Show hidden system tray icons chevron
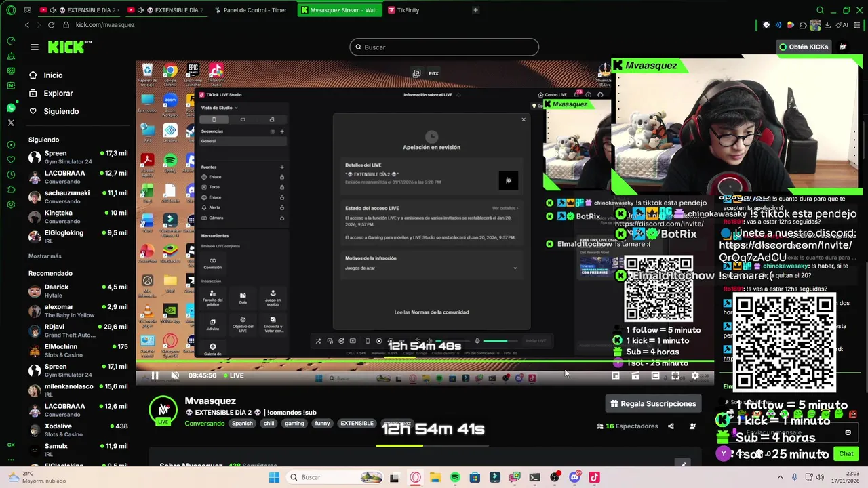The width and height of the screenshot is (868, 488). coord(780,477)
